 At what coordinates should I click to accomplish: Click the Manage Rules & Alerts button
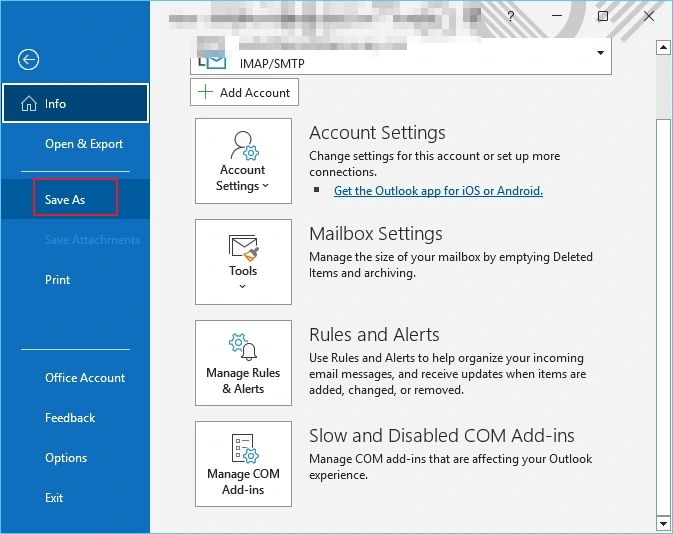pos(243,363)
